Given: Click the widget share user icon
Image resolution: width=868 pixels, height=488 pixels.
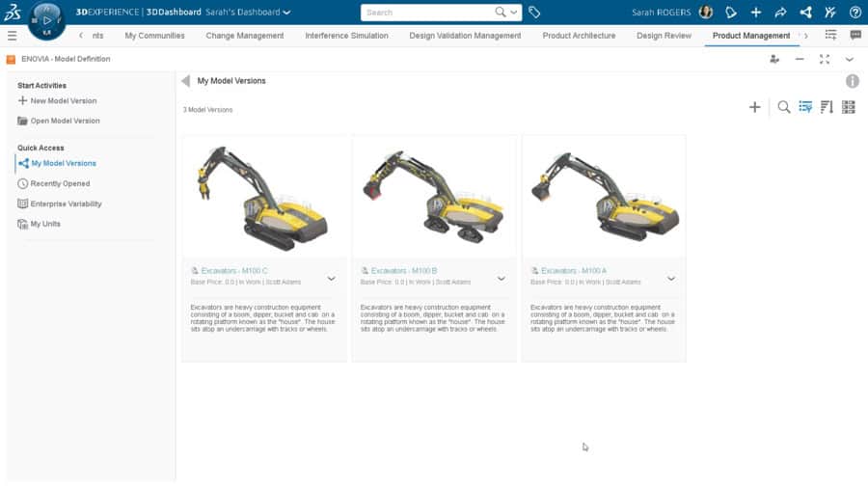Looking at the screenshot, I should 774,59.
